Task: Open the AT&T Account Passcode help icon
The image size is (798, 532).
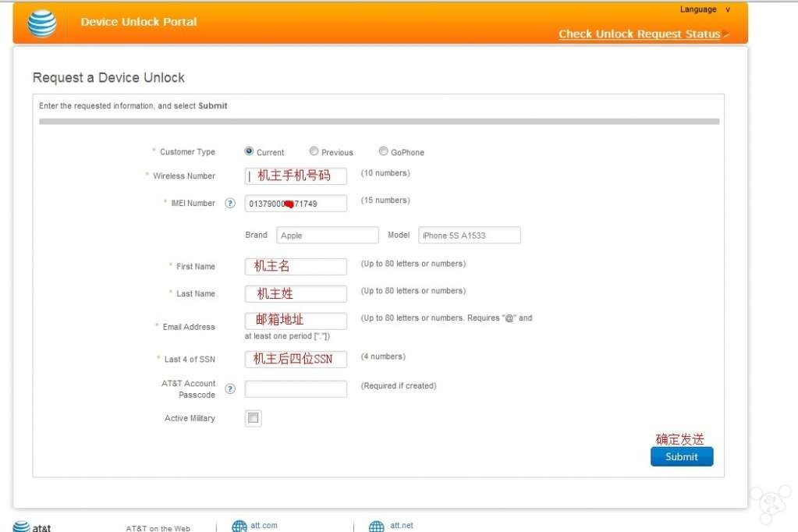Action: pyautogui.click(x=230, y=388)
